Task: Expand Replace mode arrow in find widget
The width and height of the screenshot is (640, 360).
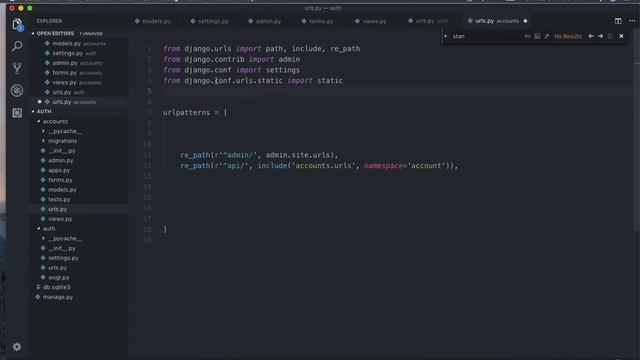Action: pyautogui.click(x=446, y=36)
